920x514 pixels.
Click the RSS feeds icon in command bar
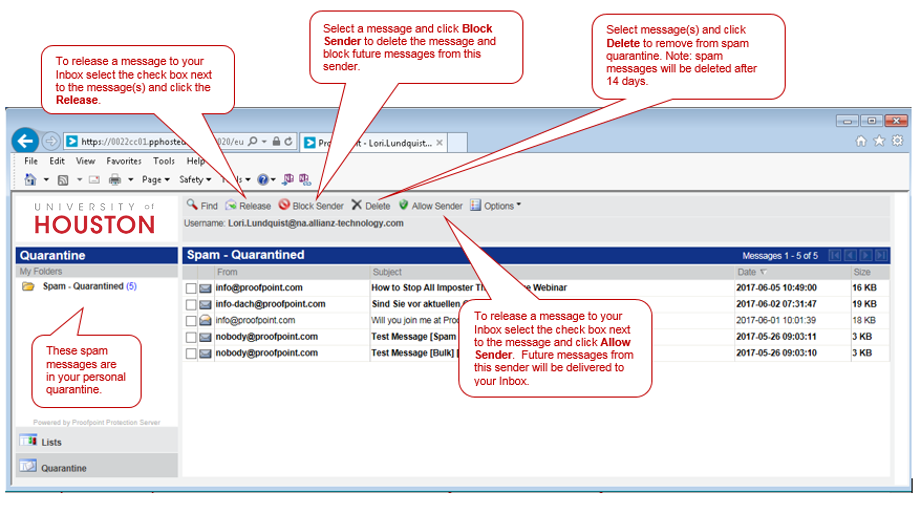point(63,180)
